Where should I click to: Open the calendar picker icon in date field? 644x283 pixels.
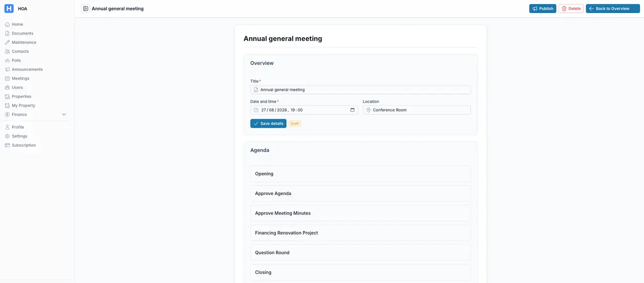tap(352, 110)
